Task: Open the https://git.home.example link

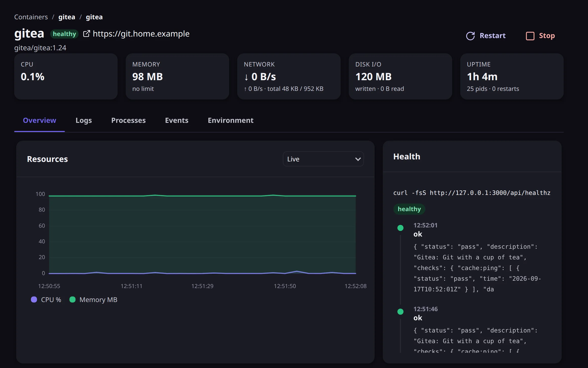Action: point(141,34)
